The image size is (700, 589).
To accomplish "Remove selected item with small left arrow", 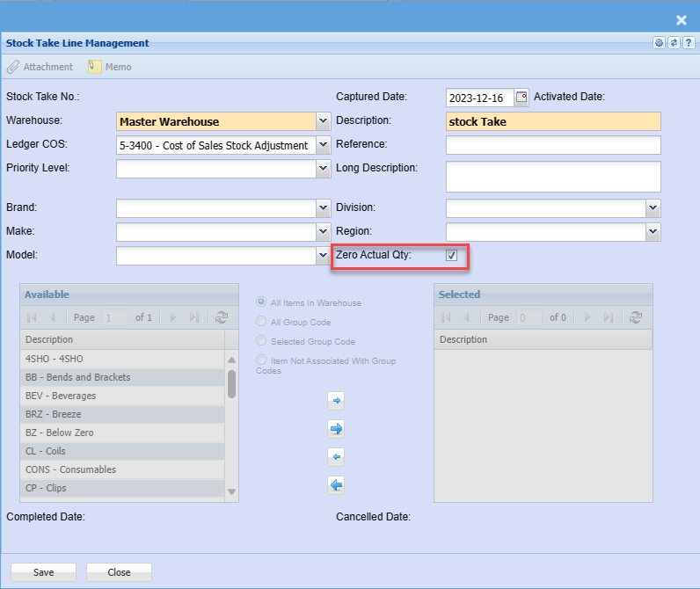I will point(335,457).
